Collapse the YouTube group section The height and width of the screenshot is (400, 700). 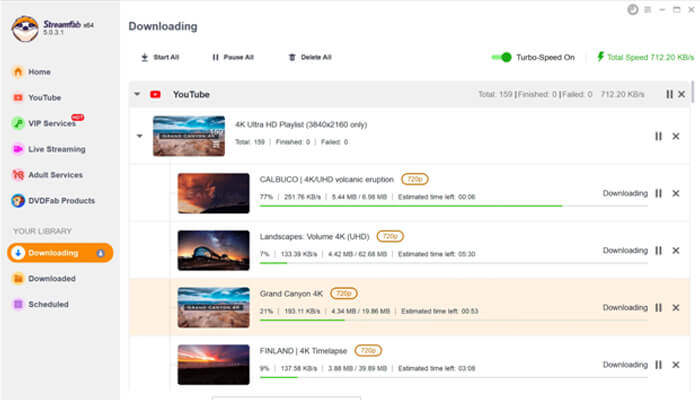pyautogui.click(x=136, y=94)
